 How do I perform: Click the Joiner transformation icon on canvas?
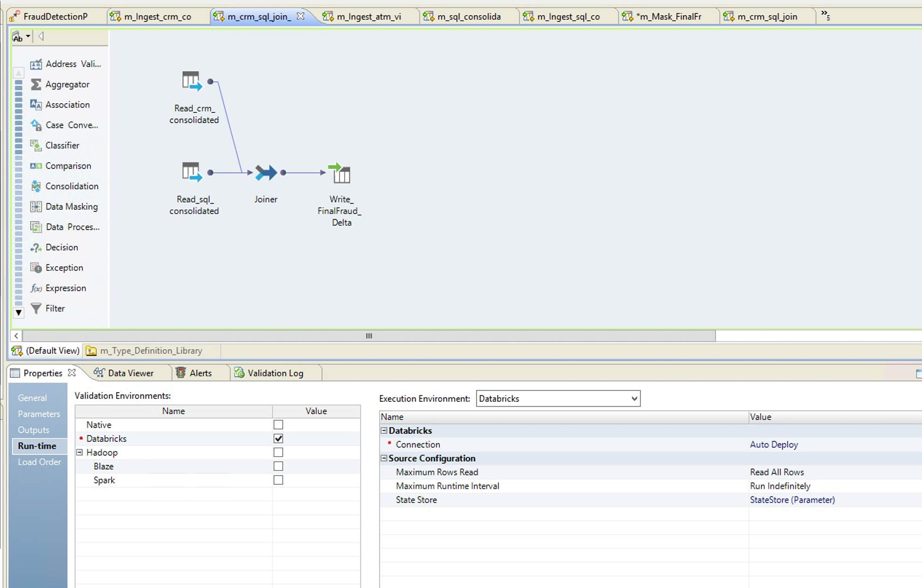coord(266,173)
